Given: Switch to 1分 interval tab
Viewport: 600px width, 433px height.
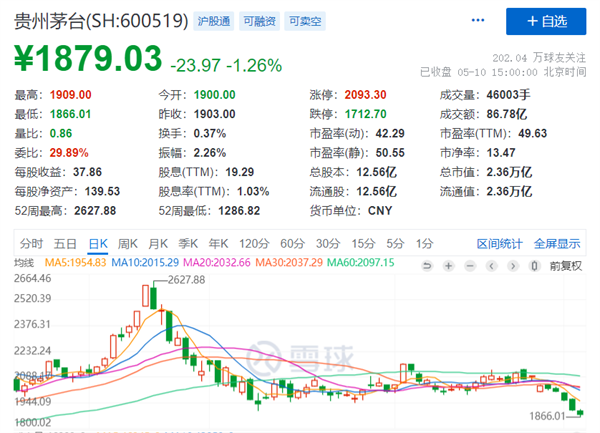Looking at the screenshot, I should click(424, 244).
